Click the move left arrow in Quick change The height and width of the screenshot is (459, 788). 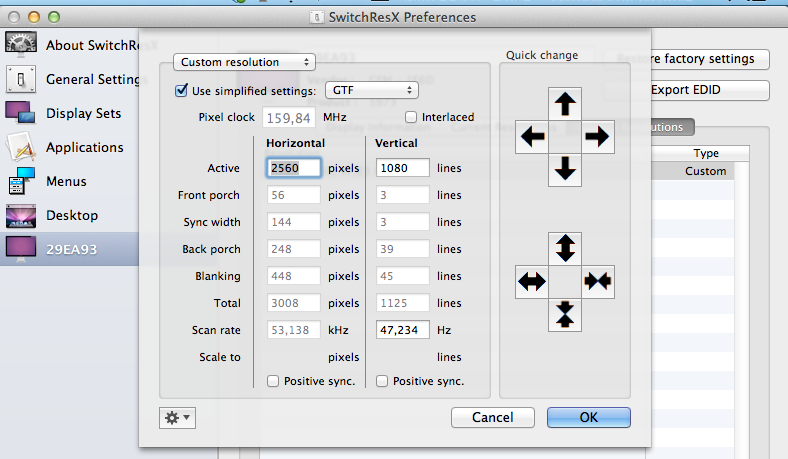[x=532, y=137]
